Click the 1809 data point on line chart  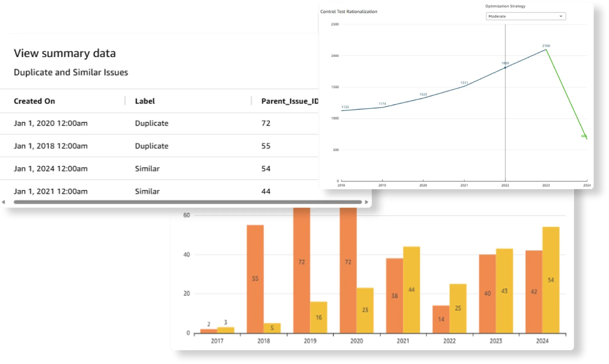pyautogui.click(x=505, y=67)
